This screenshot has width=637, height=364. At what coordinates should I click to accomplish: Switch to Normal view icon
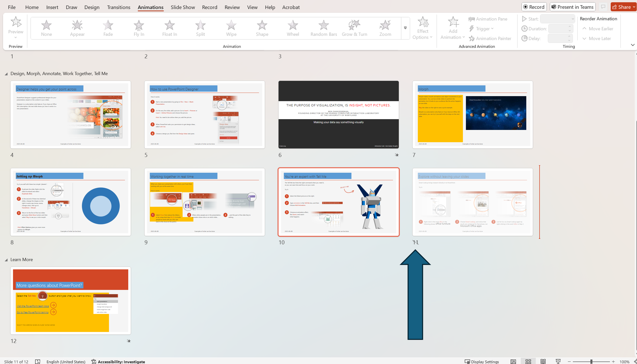point(513,361)
